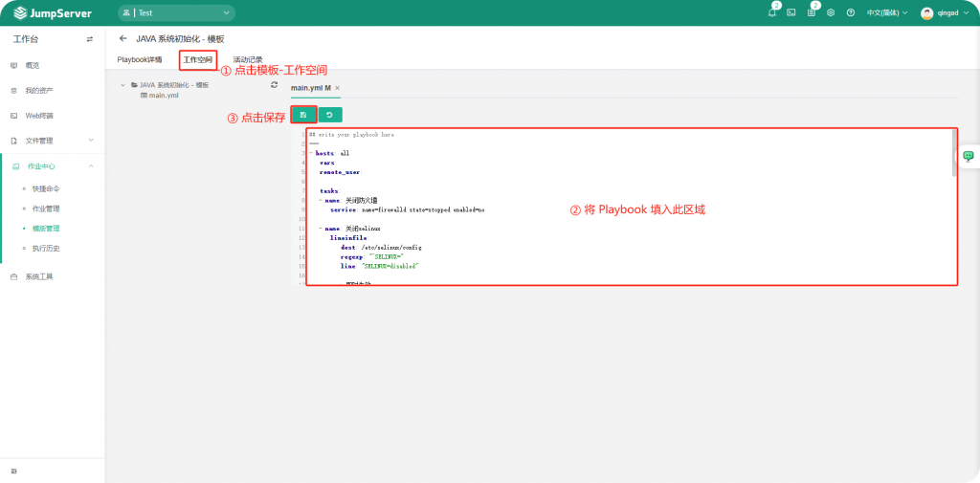The image size is (980, 483).
Task: Open the notifications bell icon
Action: pos(772,12)
